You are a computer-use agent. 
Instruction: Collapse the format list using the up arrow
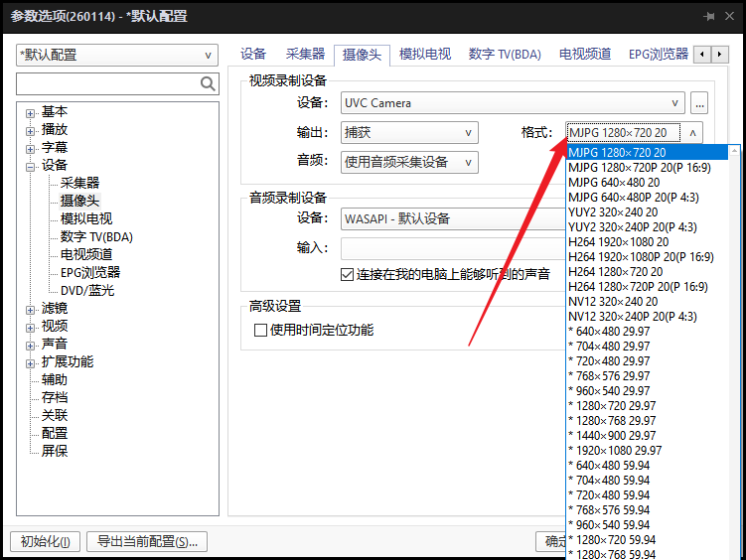(x=692, y=133)
